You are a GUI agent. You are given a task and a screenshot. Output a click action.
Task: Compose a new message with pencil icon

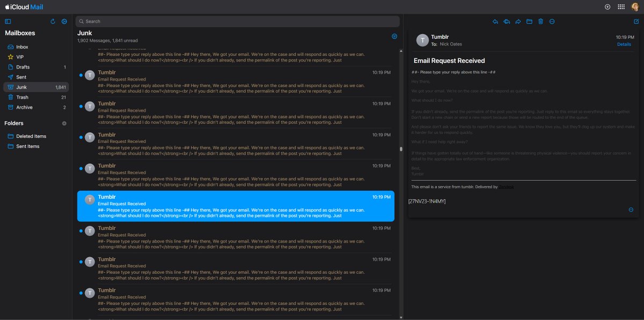pyautogui.click(x=636, y=21)
